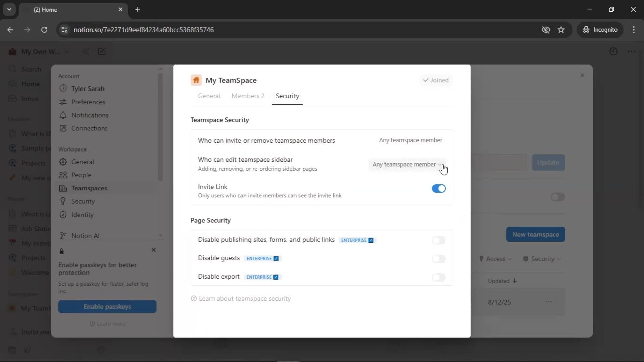Image resolution: width=644 pixels, height=362 pixels.
Task: Open 'Who can invite or remove' member dropdown
Action: (411, 140)
